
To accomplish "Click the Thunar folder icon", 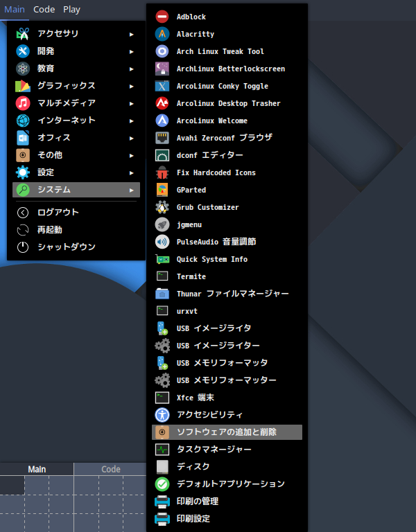I will (x=162, y=294).
